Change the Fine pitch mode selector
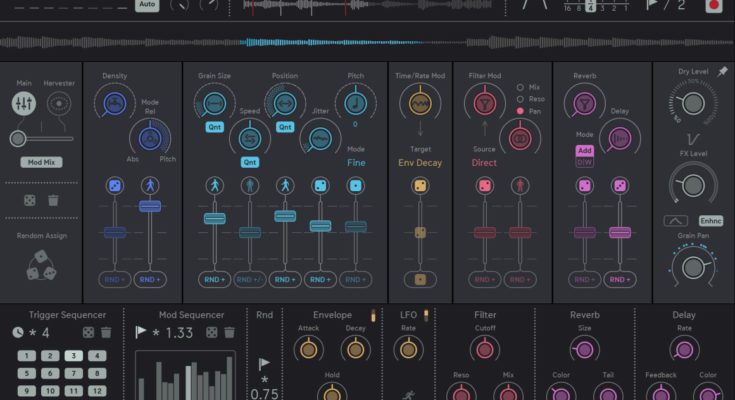The width and height of the screenshot is (735, 400). pos(355,161)
